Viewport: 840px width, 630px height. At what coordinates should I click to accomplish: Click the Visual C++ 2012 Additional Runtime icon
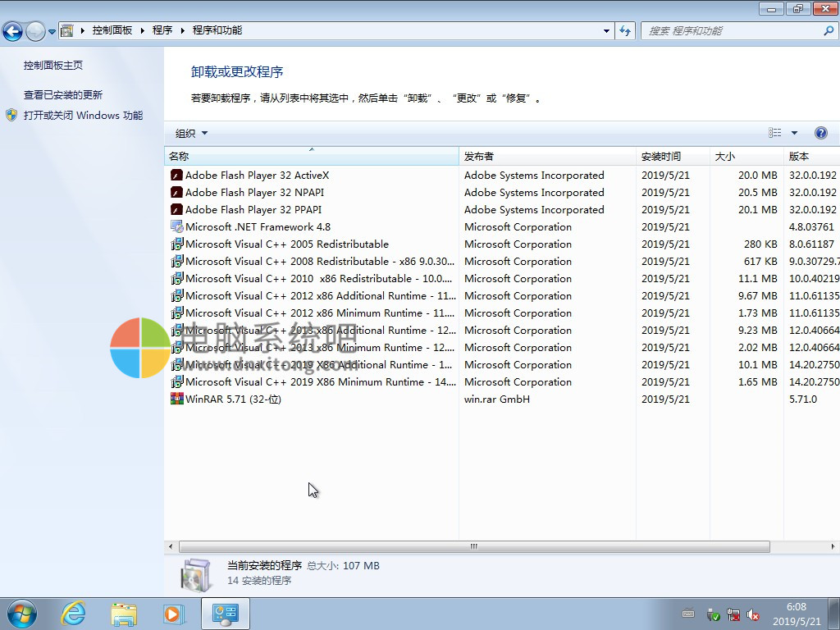point(177,295)
